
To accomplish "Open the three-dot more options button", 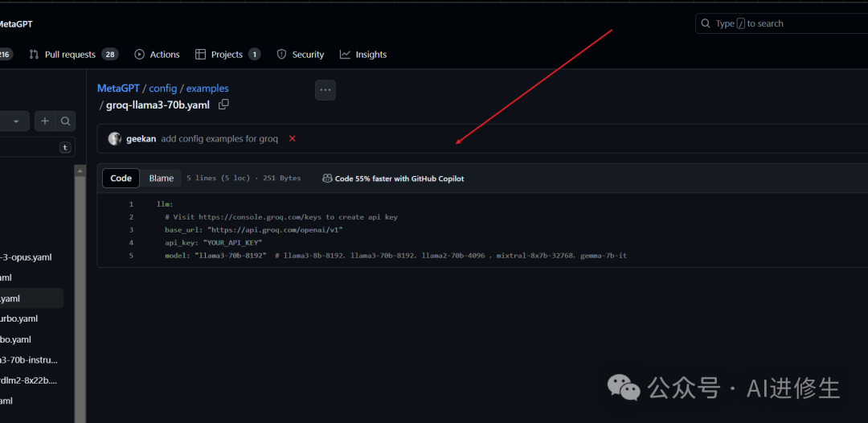I will coord(325,90).
